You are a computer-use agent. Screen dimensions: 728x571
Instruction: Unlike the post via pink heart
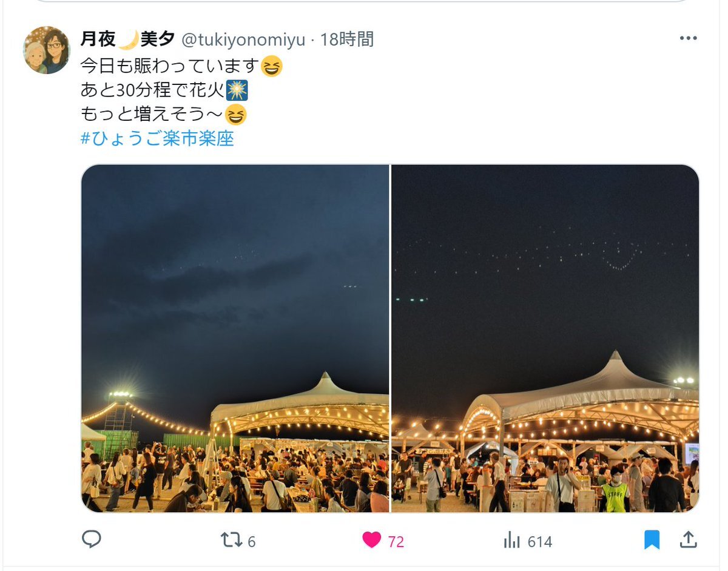pyautogui.click(x=371, y=540)
